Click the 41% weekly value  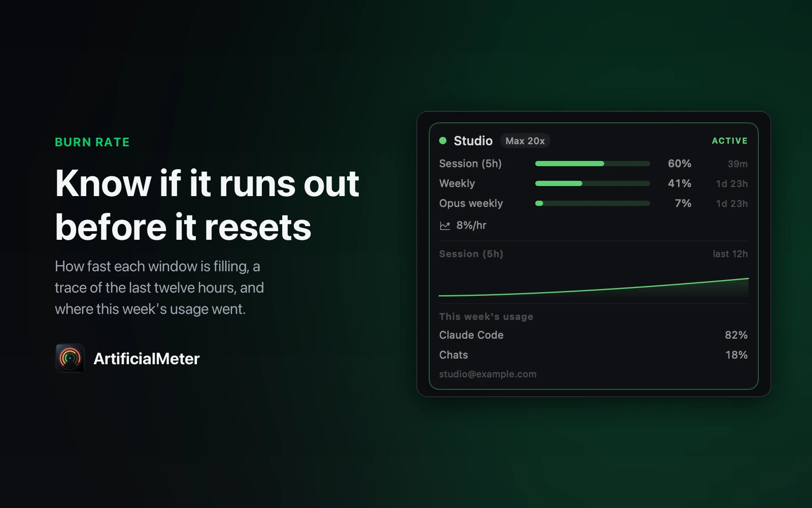coord(680,183)
